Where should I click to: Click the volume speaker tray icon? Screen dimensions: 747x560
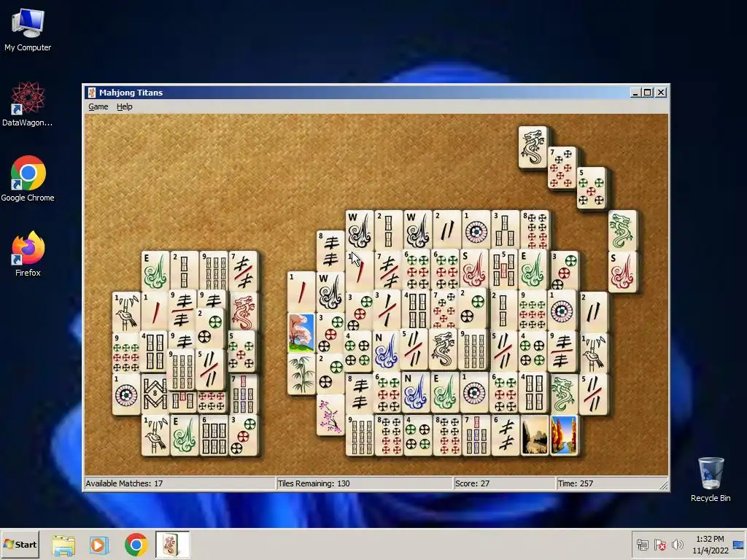[677, 545]
